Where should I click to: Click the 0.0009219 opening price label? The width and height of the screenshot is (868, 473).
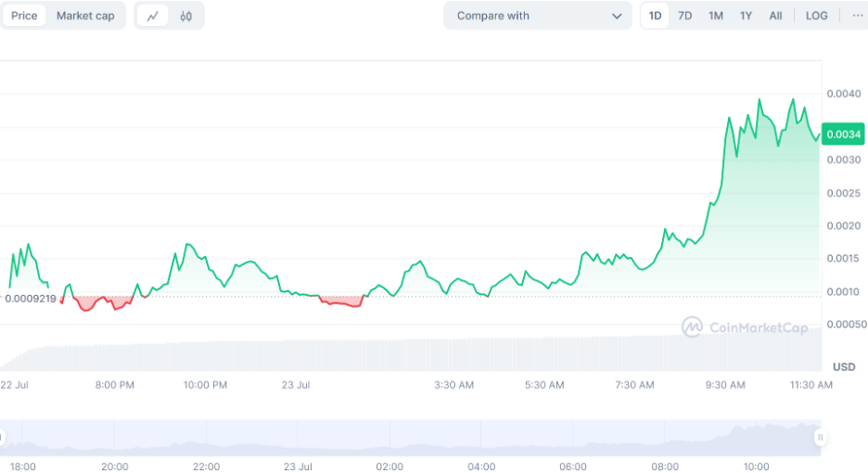click(30, 299)
